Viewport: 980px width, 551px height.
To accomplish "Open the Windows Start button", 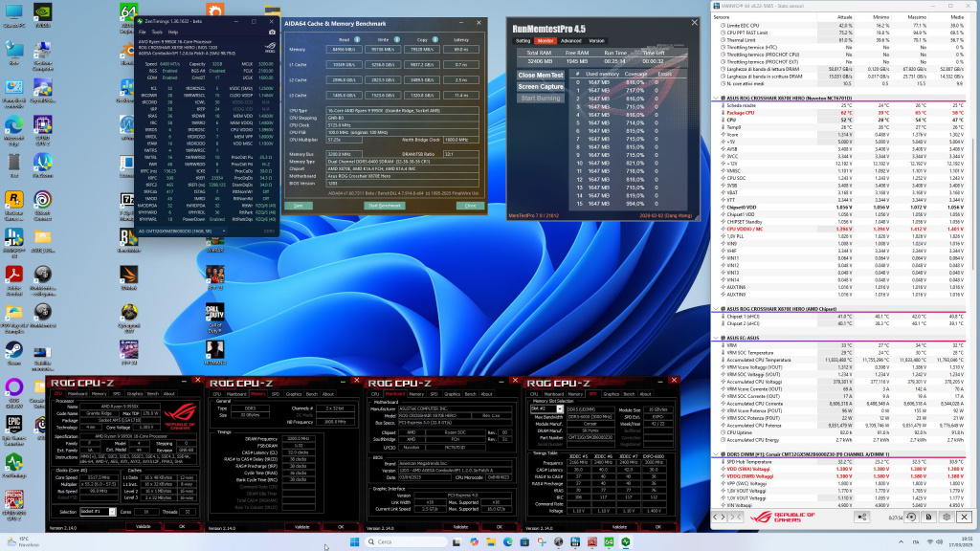I will (354, 541).
